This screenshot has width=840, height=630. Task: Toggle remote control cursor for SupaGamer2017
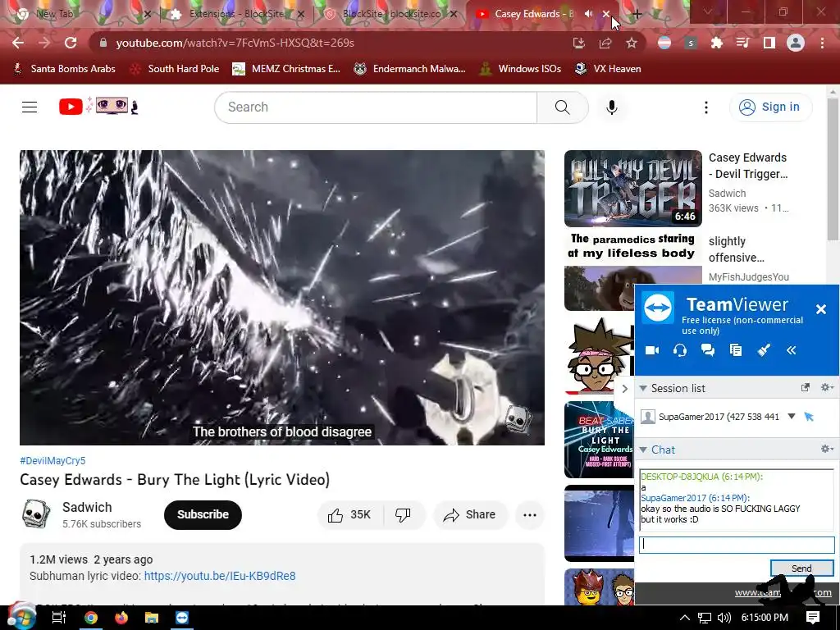click(x=809, y=416)
